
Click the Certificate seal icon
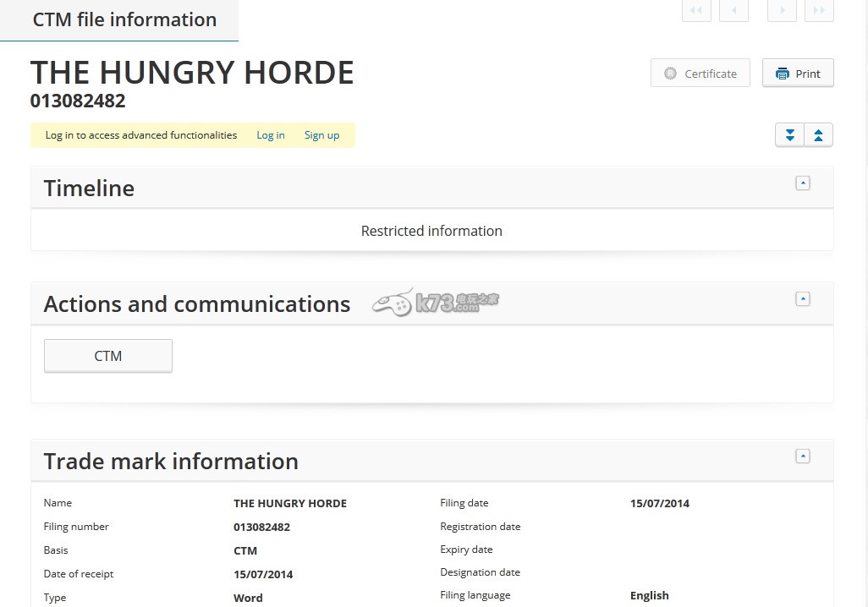pos(671,74)
